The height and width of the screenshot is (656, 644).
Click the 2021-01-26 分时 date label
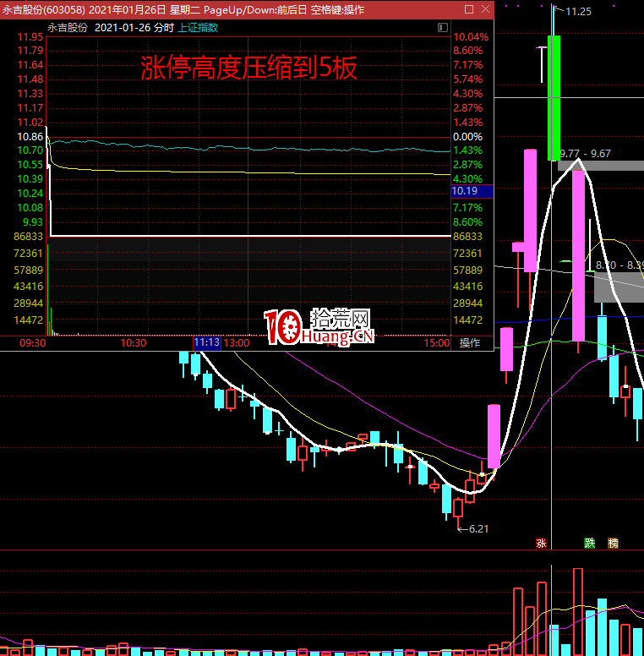pyautogui.click(x=134, y=28)
